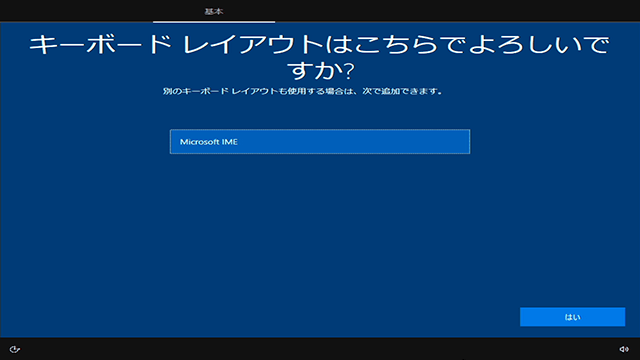The width and height of the screenshot is (640, 360).
Task: Open the ease of access icon
Action: (x=15, y=349)
